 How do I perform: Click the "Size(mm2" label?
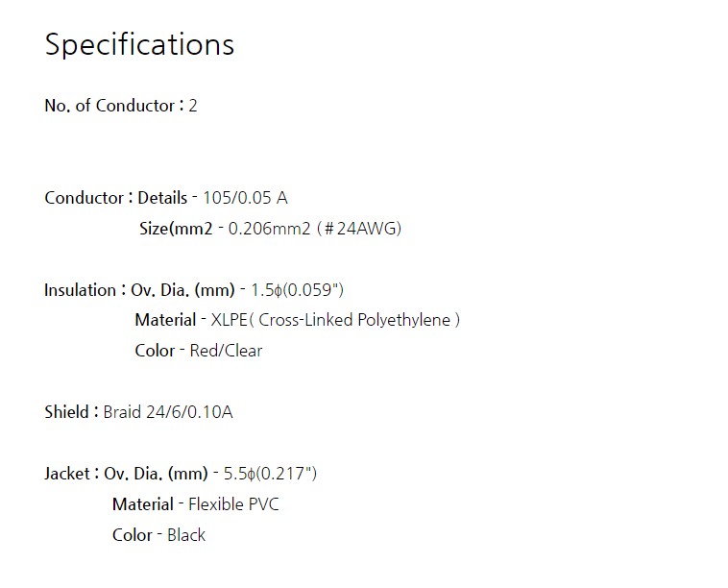176,229
